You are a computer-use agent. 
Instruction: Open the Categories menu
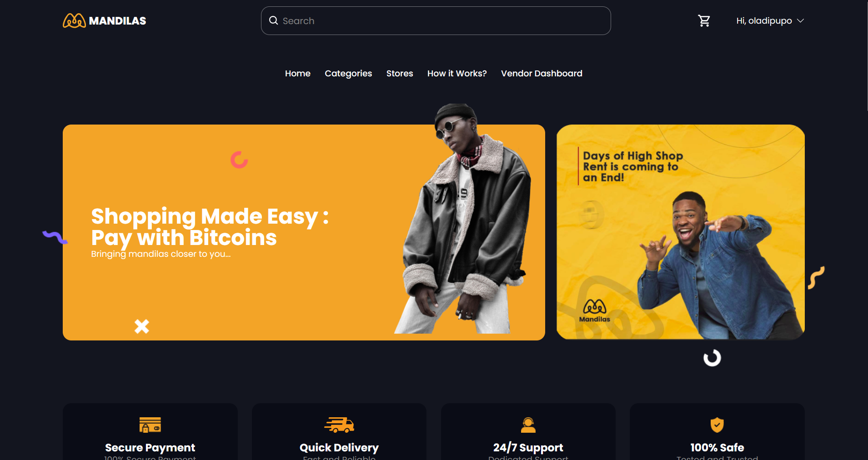348,74
